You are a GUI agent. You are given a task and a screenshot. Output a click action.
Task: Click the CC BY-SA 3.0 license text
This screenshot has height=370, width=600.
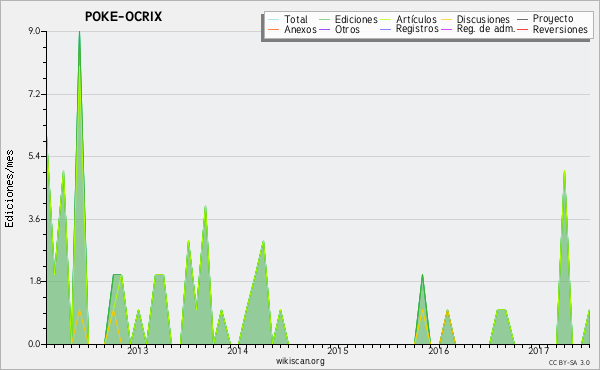coord(569,362)
